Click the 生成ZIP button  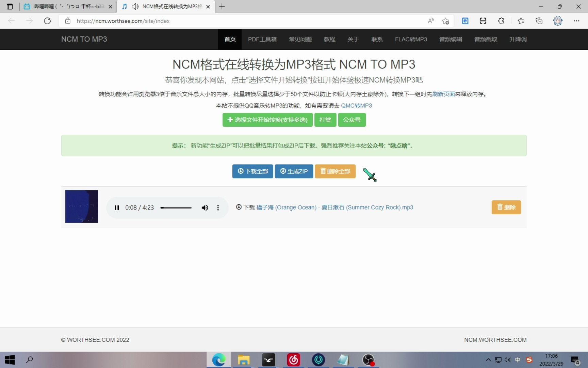(x=293, y=171)
